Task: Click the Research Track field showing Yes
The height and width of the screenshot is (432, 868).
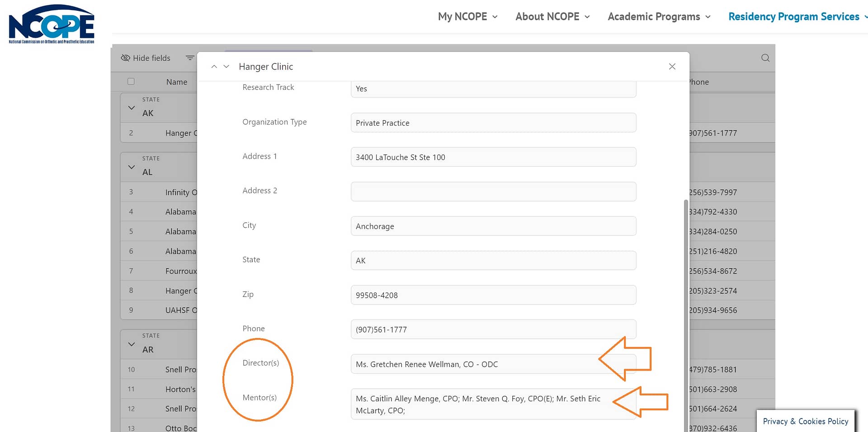Action: click(493, 89)
